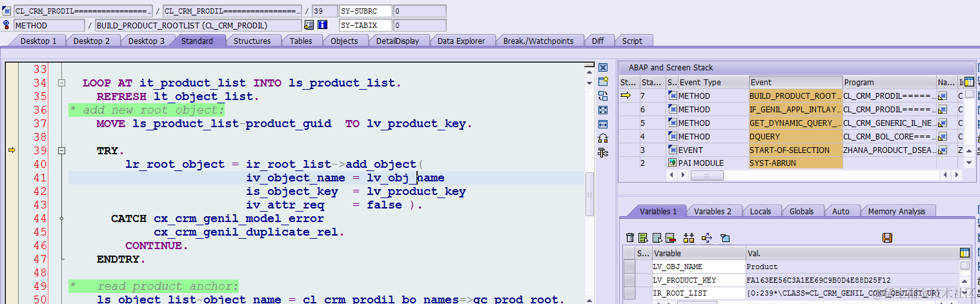Delete variables with the trash can icon
Viewport: 980px width, 304px height.
click(x=630, y=238)
